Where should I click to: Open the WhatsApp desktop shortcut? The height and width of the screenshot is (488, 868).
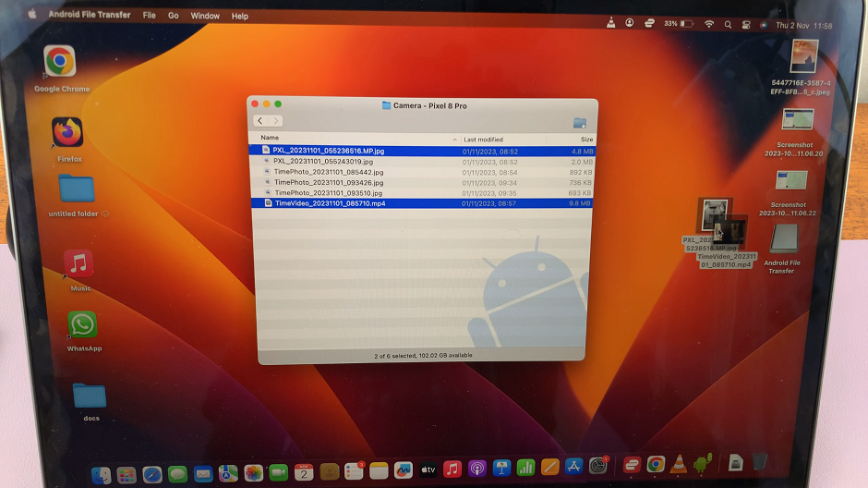coord(82,324)
